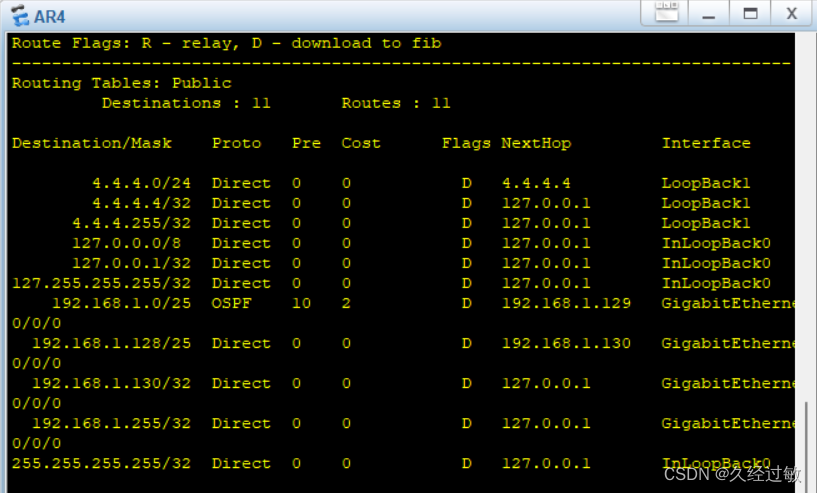Click the OSPF route 192.168.1.0/25 entry
The height and width of the screenshot is (493, 817).
121,303
